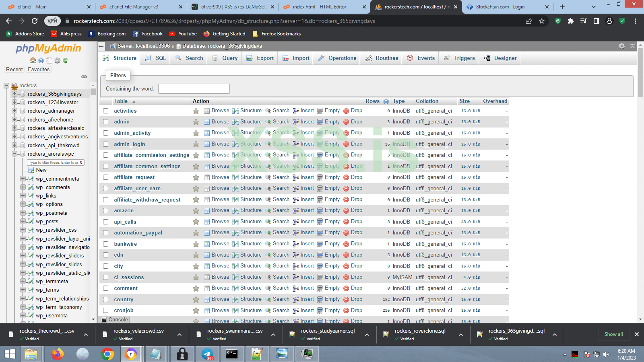Click the Containing the word filter field
The width and height of the screenshot is (644, 362).
click(x=194, y=88)
